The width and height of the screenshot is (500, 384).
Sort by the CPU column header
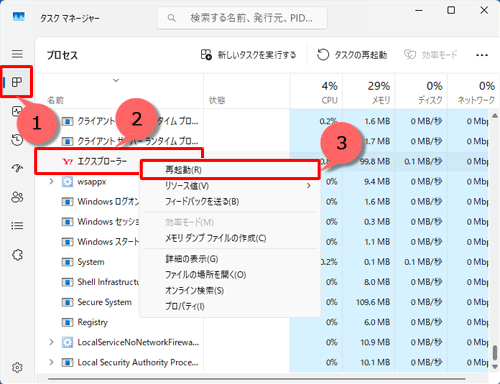point(316,91)
